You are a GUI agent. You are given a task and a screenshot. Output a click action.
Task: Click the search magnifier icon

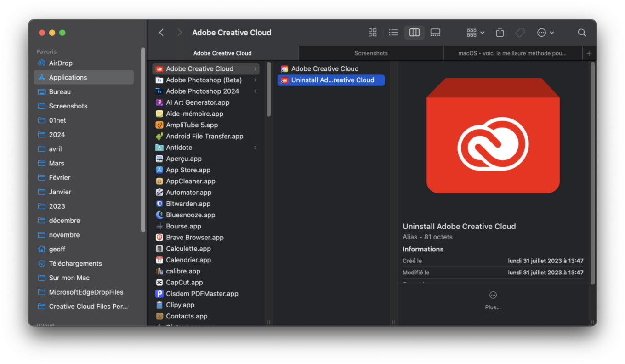[x=582, y=33]
